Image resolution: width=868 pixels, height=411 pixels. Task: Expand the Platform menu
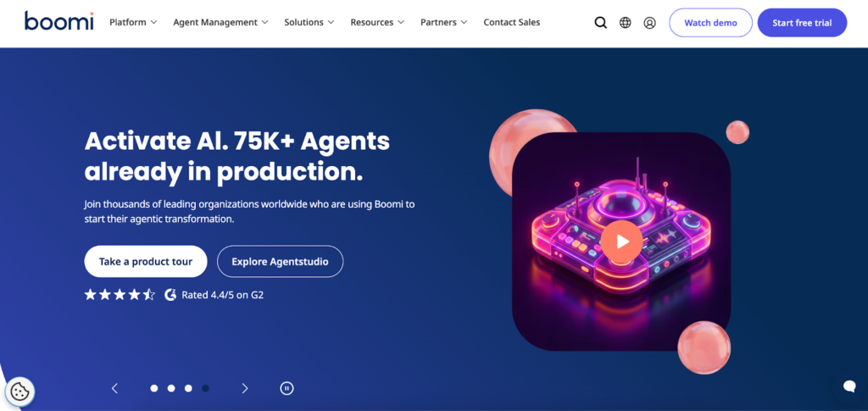[133, 23]
